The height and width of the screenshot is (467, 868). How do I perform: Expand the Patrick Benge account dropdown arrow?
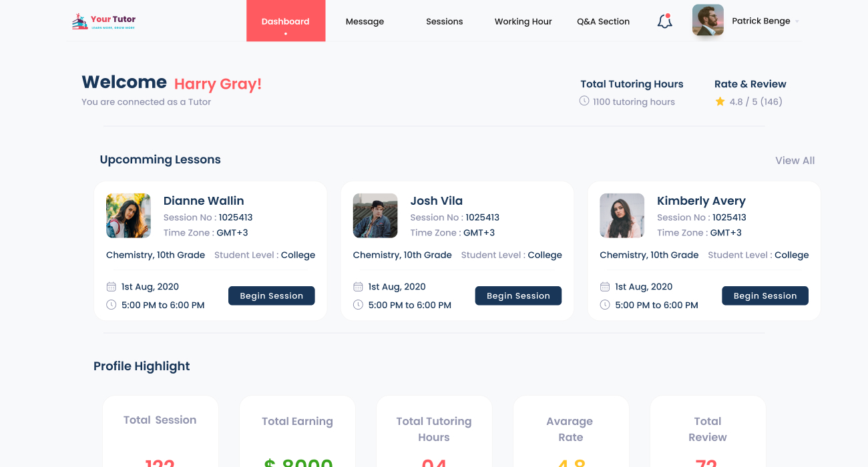pos(797,21)
